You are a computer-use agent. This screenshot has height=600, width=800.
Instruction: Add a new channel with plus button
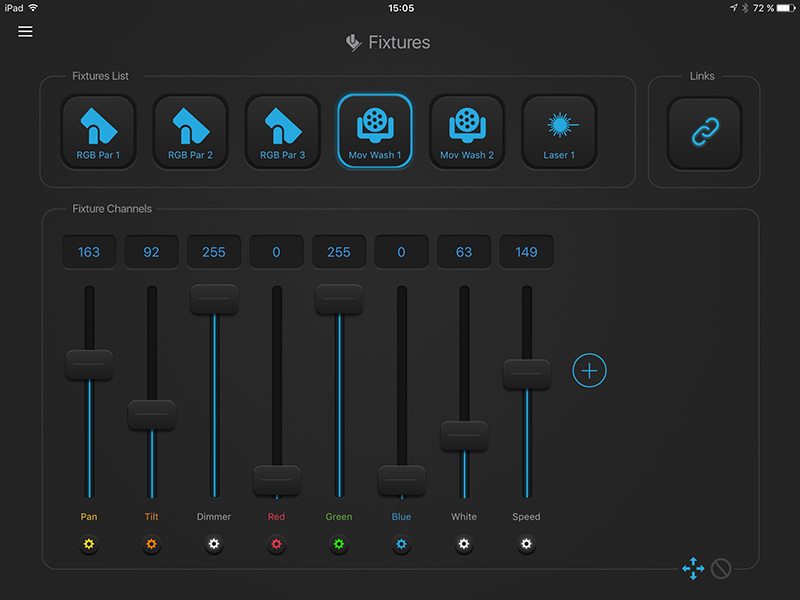tap(589, 371)
